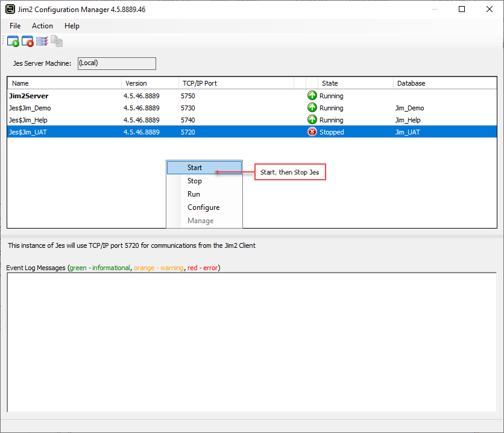The image size is (504, 433).
Task: Click the green Running icon for Jes$Jim_Help
Action: 312,120
